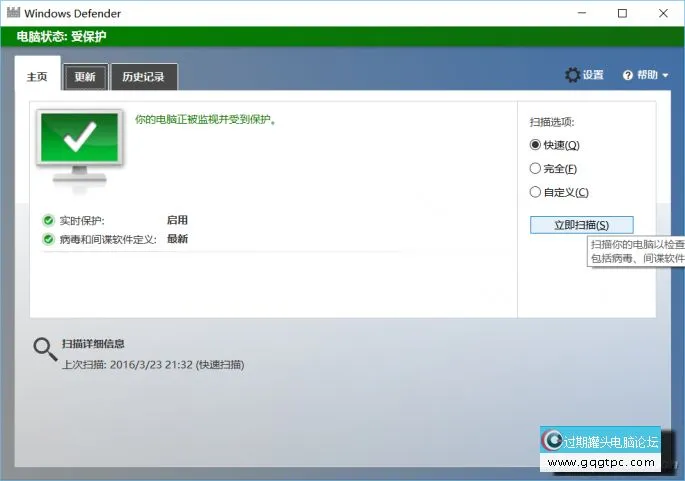Maximize the Windows Defender window
Viewport: 685px width, 481px height.
(x=622, y=13)
